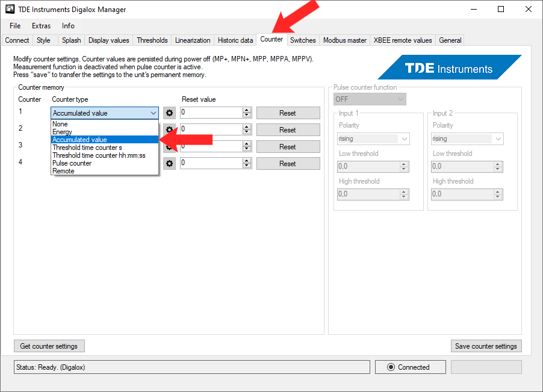Viewport: 543px width, 392px height.
Task: Reset counter 3
Action: [x=288, y=147]
